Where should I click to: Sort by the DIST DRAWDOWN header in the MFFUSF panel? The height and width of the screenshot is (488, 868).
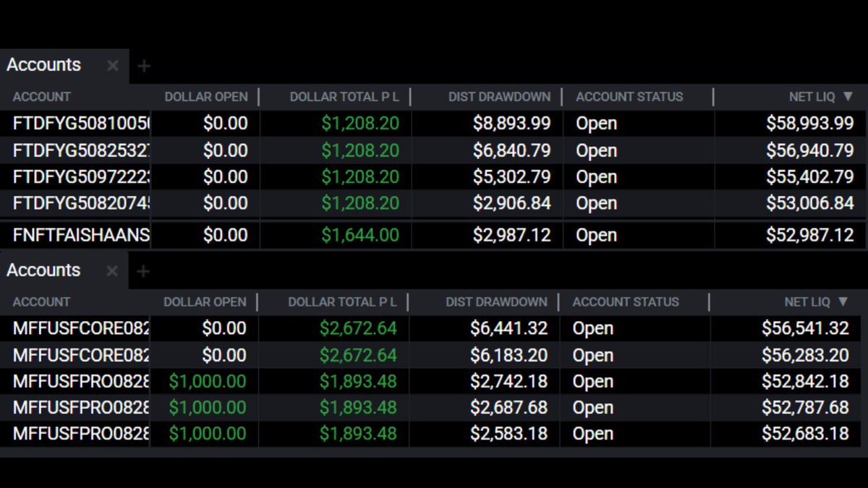coord(496,302)
